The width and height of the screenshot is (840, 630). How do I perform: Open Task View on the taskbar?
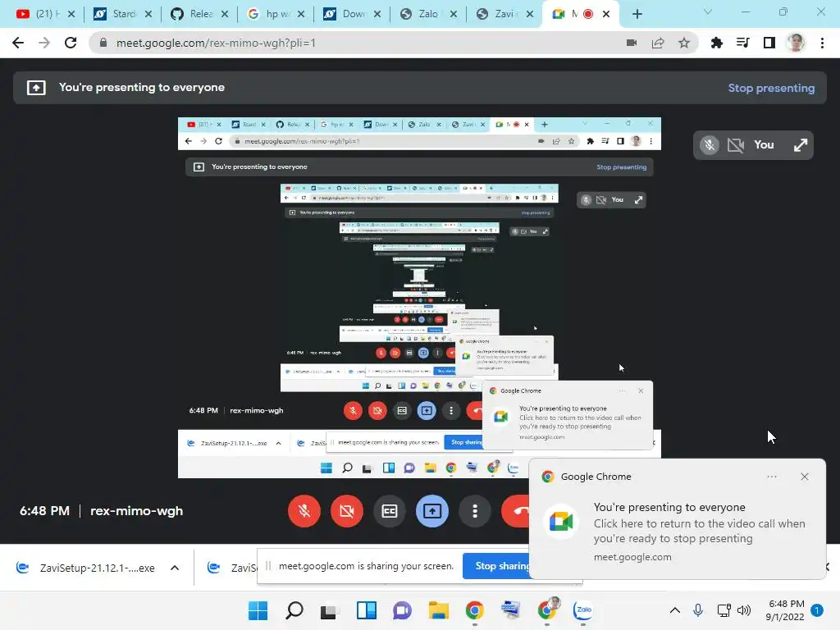point(330,610)
